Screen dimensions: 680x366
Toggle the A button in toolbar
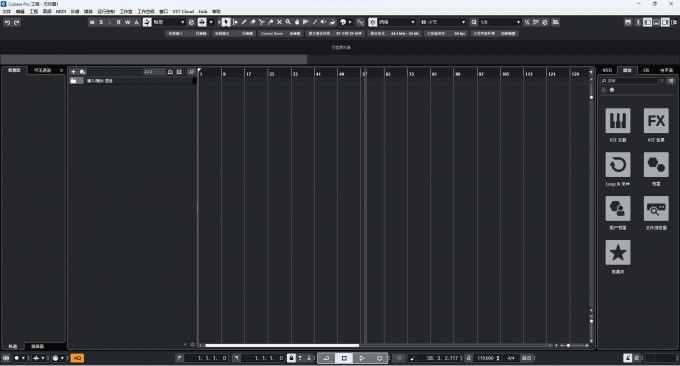tap(136, 22)
